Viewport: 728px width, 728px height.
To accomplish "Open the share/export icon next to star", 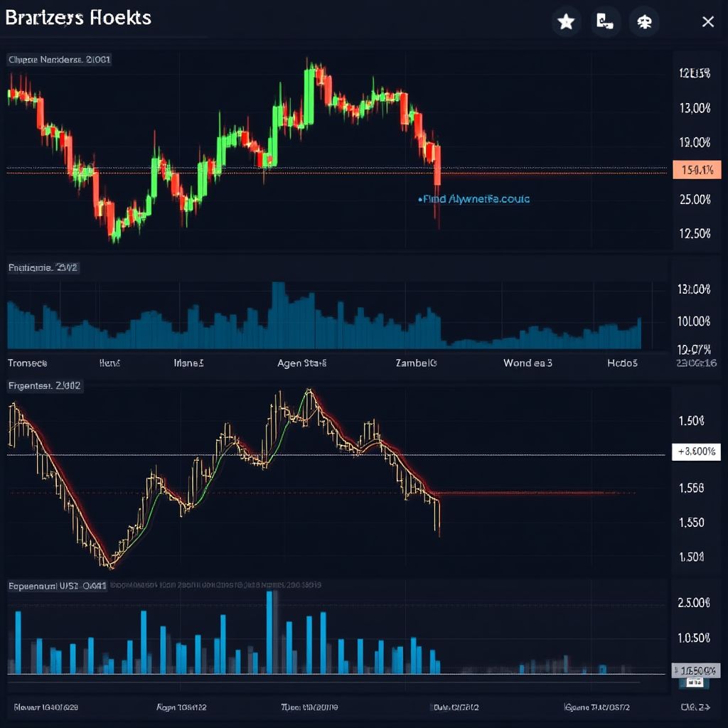I will (606, 22).
